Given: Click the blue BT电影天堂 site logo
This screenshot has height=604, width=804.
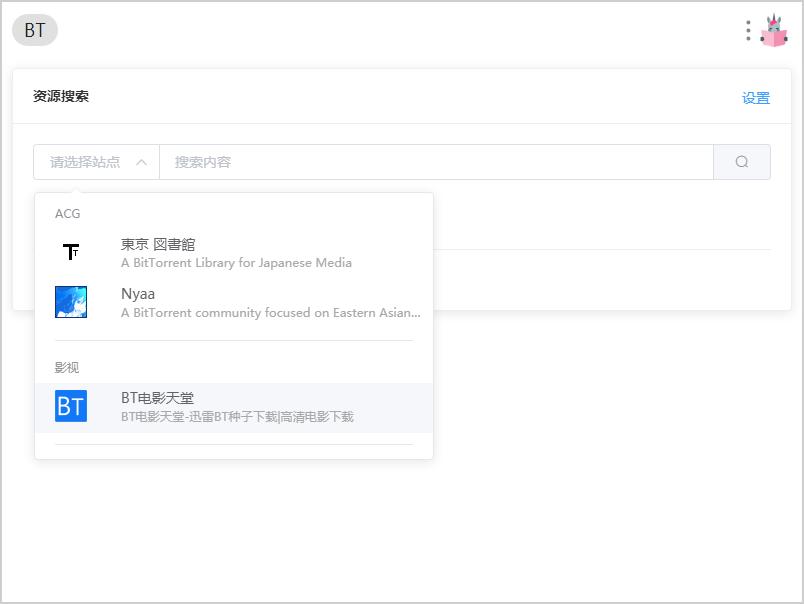Looking at the screenshot, I should (x=71, y=407).
